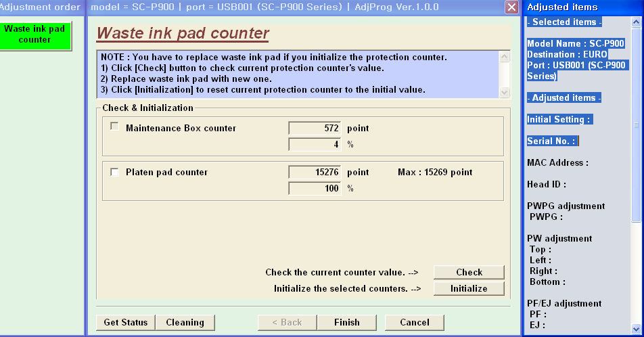Enable the Maintenance Box counter checkbox
The height and width of the screenshot is (337, 644).
(114, 127)
